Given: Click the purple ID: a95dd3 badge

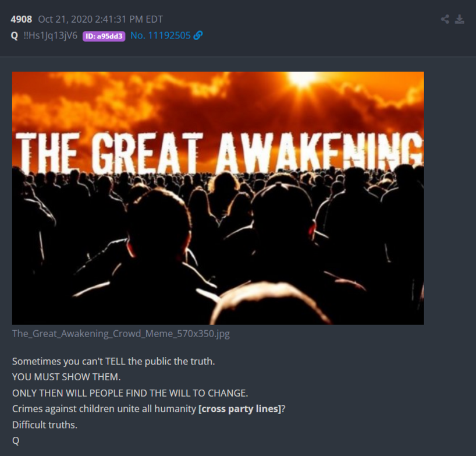Looking at the screenshot, I should pos(104,36).
